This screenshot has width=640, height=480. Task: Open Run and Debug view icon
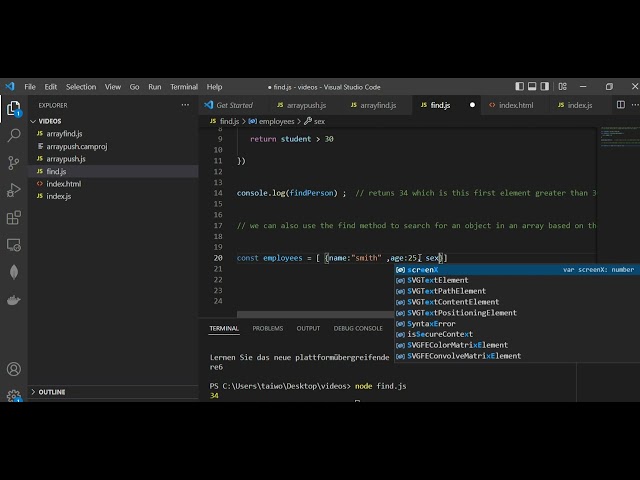pyautogui.click(x=13, y=190)
